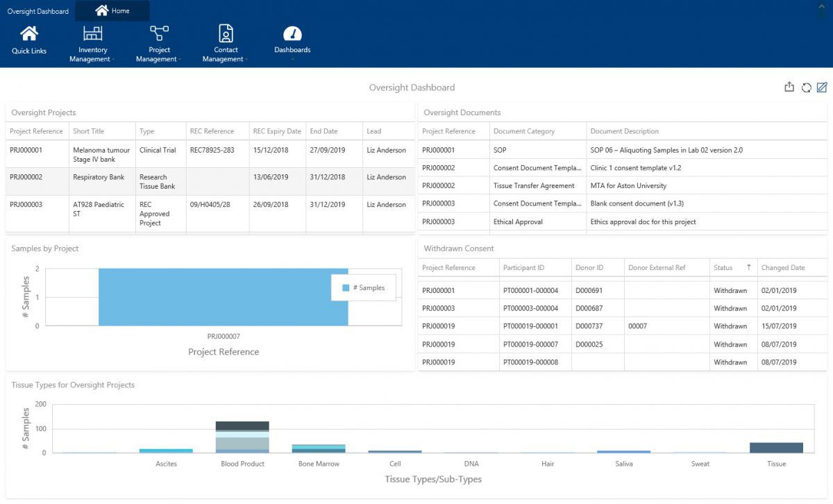Image resolution: width=833 pixels, height=504 pixels.
Task: Export the Oversight Dashboard
Action: (789, 87)
